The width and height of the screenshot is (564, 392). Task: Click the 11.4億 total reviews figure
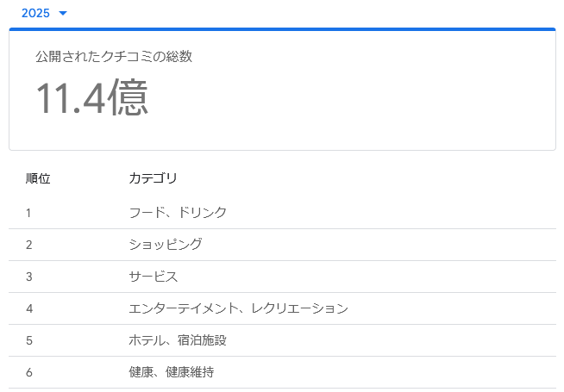coord(91,98)
